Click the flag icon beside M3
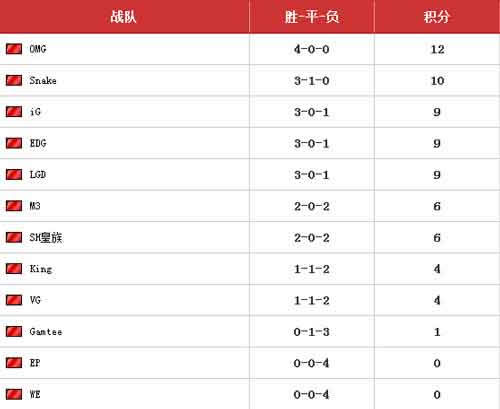Viewport: 500px width, 409px height. [14, 206]
